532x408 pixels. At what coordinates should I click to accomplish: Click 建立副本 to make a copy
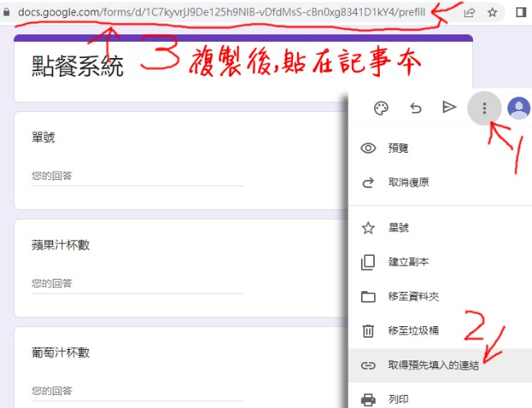(408, 262)
